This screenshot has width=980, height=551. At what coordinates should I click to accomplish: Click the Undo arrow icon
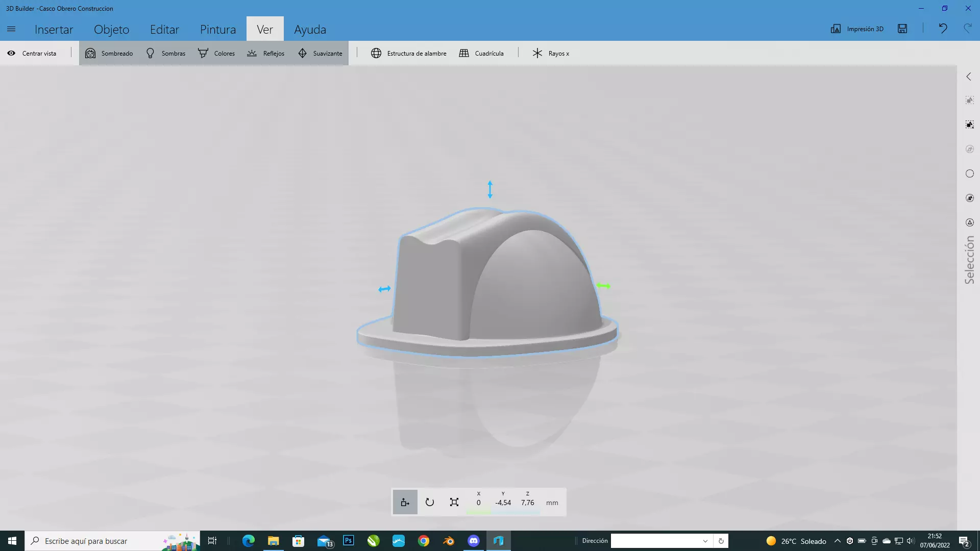point(943,29)
